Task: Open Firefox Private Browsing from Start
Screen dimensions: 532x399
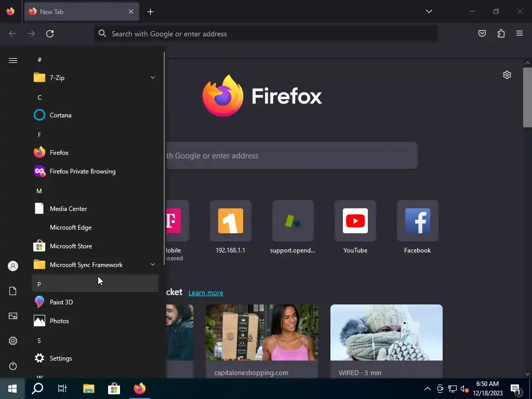Action: [x=95, y=171]
